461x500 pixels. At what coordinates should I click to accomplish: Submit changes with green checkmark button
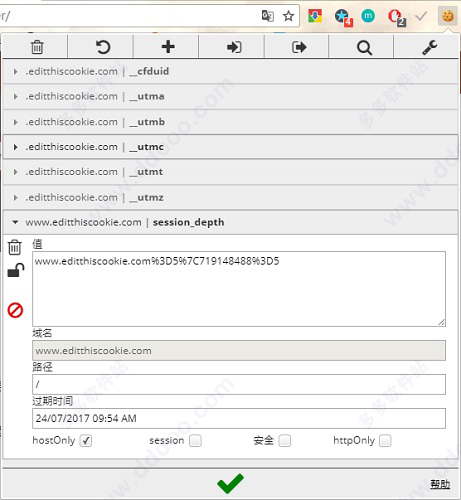tap(230, 484)
